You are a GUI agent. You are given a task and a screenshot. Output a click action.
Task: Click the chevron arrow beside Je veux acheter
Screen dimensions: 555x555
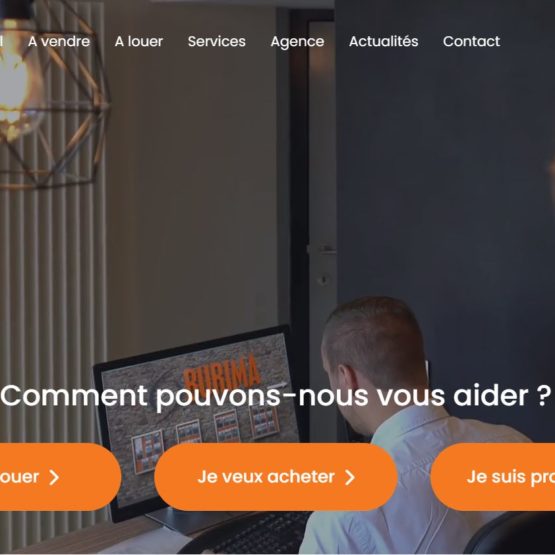point(350,477)
